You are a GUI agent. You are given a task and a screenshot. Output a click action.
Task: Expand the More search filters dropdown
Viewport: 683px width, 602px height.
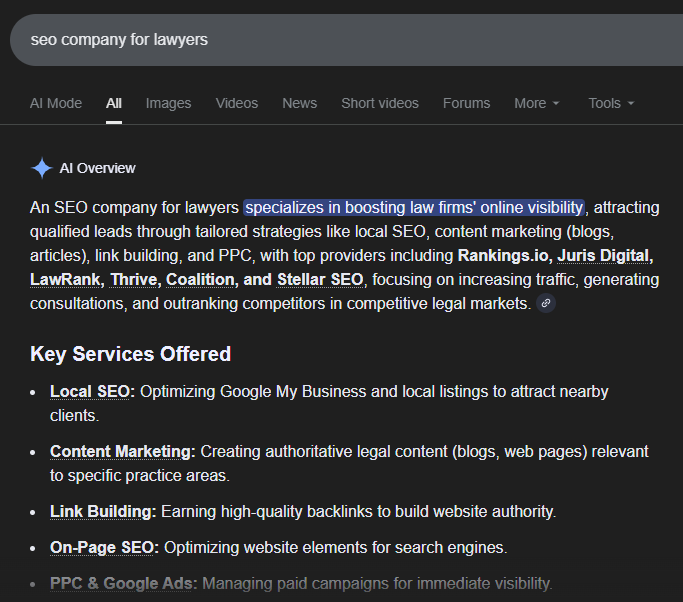537,103
